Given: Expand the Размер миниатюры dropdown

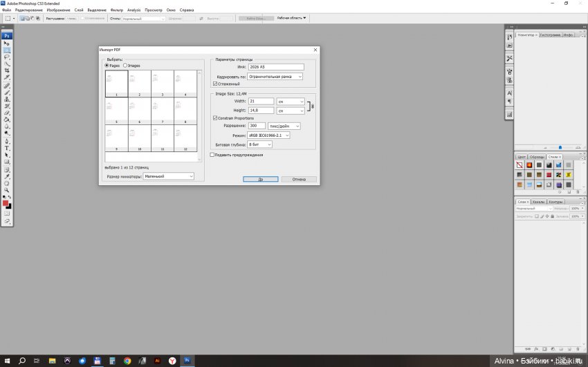Looking at the screenshot, I should point(168,176).
